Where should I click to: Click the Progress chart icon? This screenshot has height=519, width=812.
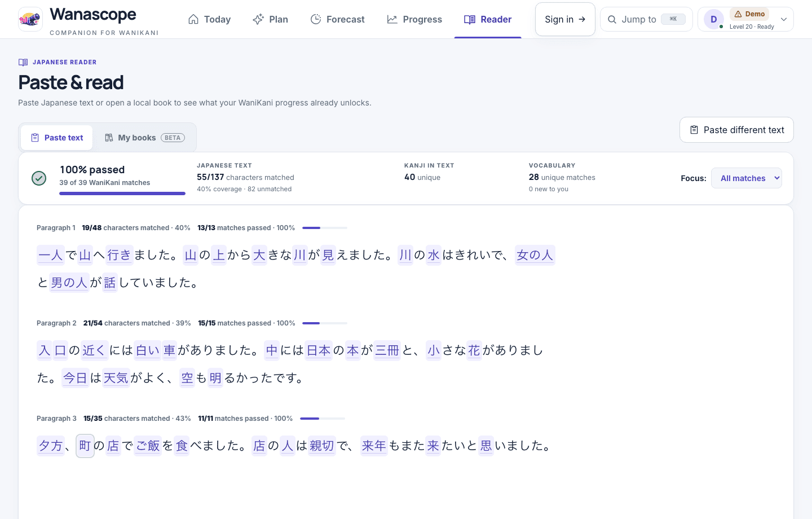pos(392,19)
